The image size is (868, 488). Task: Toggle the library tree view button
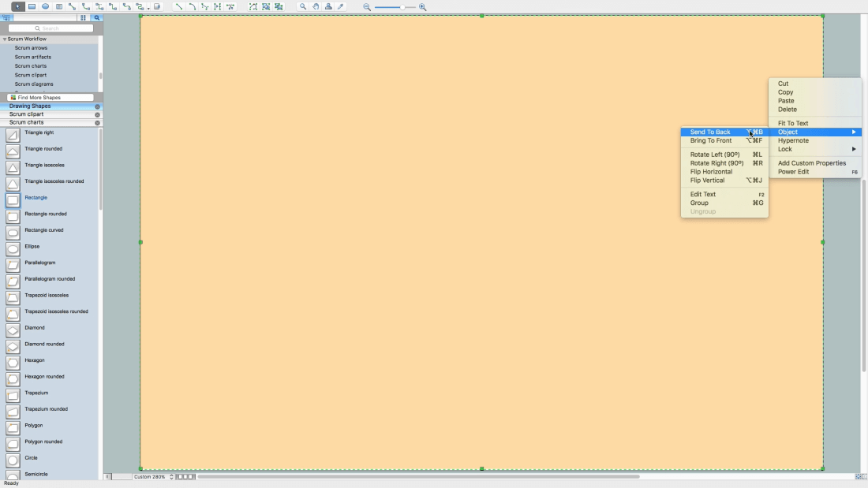[6, 17]
